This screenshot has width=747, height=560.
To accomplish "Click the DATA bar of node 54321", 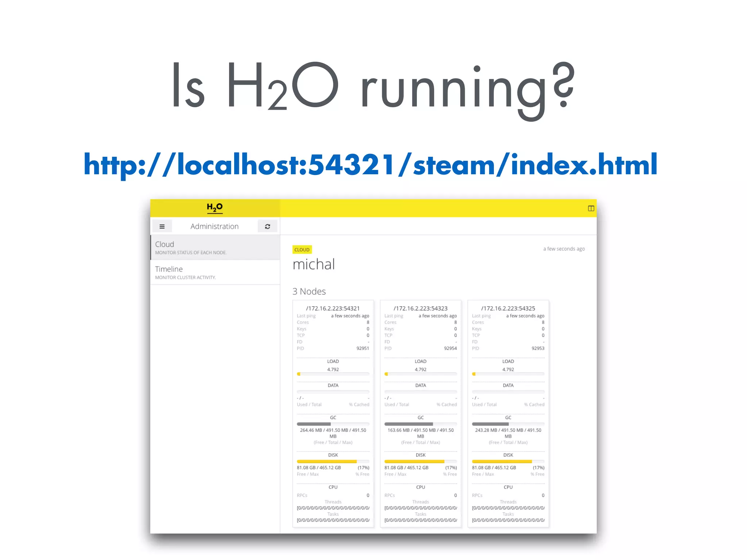I will coord(333,392).
